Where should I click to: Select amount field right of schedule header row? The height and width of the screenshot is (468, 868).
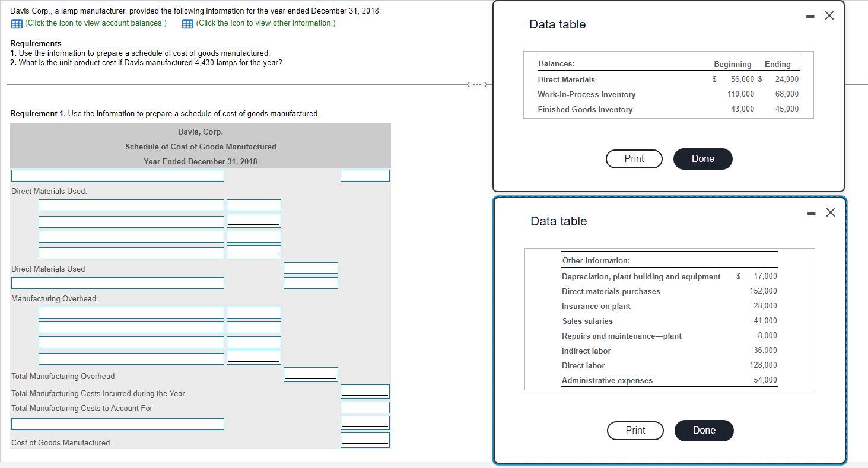click(x=365, y=176)
